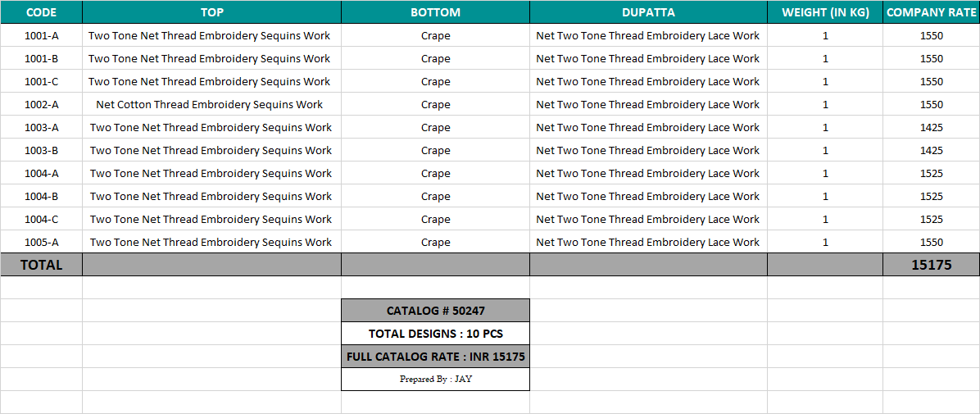This screenshot has width=980, height=414.
Task: Click the COMPANY RATE header cell
Action: click(x=931, y=12)
